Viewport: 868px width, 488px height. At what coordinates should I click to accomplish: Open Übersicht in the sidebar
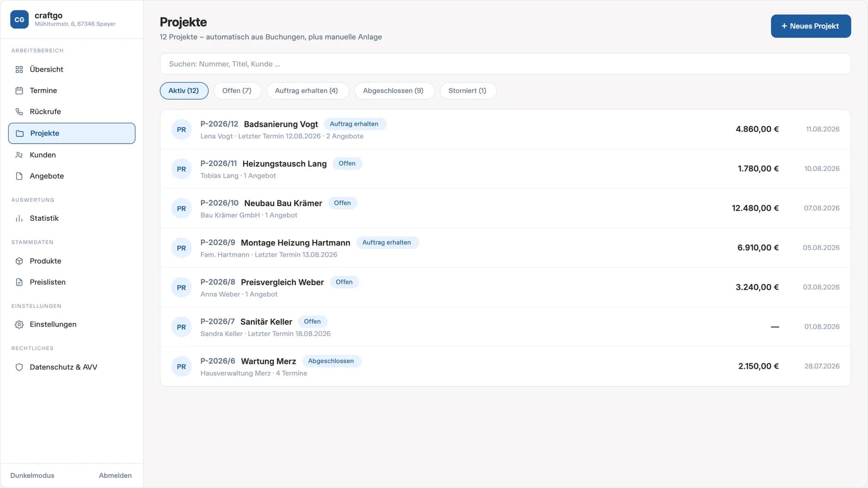point(71,69)
